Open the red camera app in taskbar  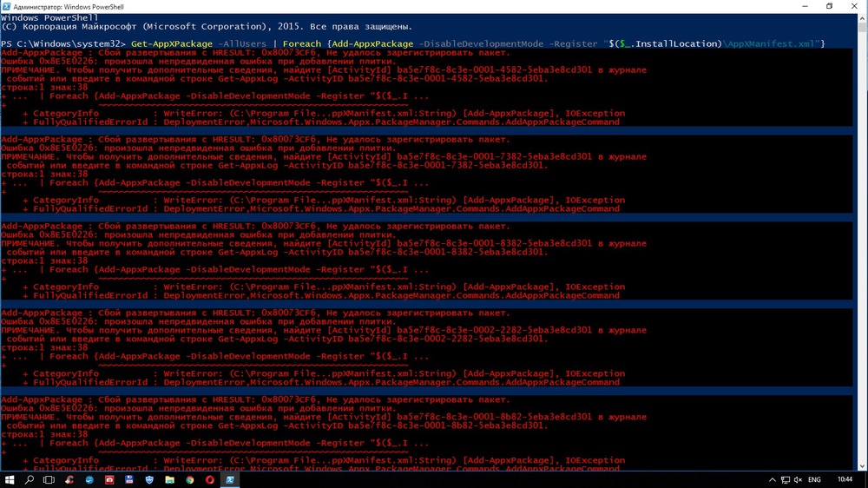109,479
